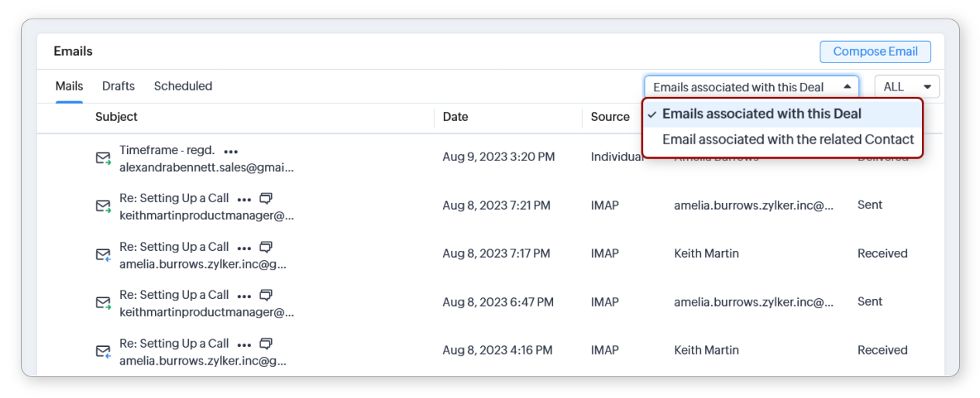Image resolution: width=980 pixels, height=398 pixels.
Task: Click sent-mail icon on Timeframe - regd. row
Action: click(103, 158)
